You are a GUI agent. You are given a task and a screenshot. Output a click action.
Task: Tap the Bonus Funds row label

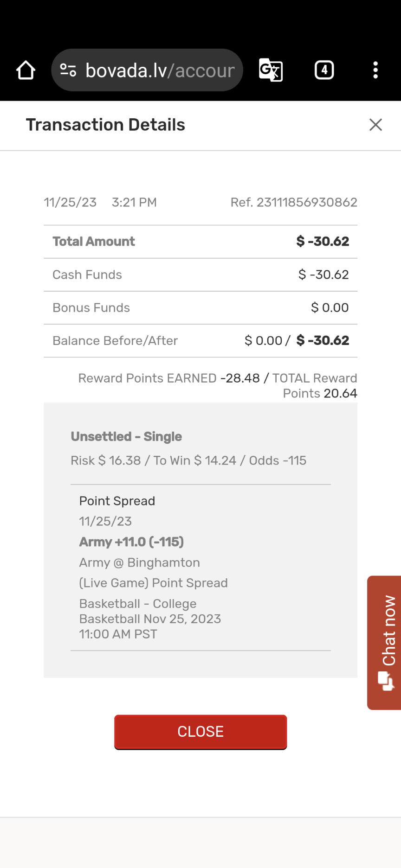point(91,308)
